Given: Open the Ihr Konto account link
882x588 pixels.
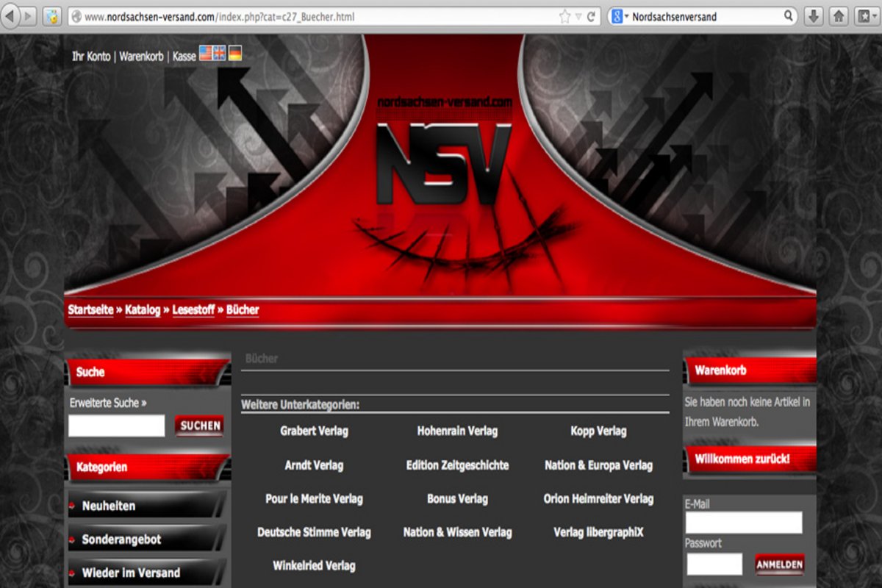Looking at the screenshot, I should [91, 56].
